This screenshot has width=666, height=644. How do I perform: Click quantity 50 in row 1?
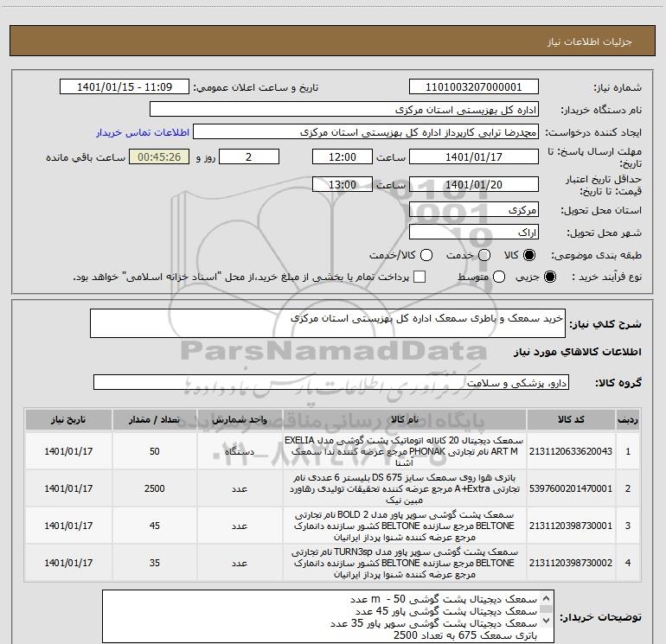click(x=154, y=451)
